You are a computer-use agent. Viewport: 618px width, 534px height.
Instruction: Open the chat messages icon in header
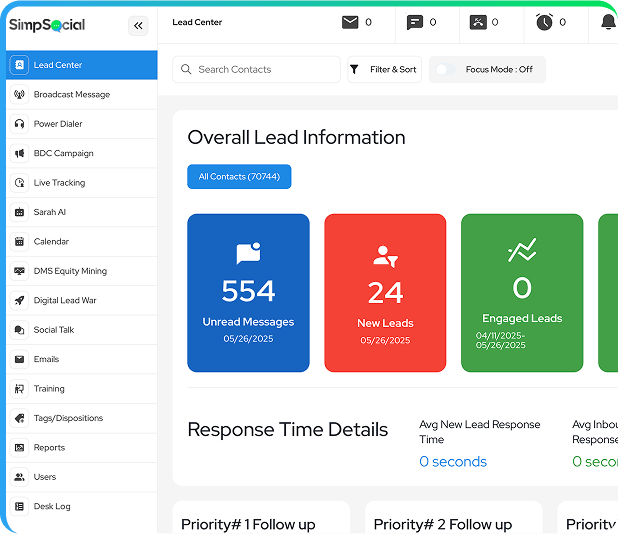click(415, 22)
